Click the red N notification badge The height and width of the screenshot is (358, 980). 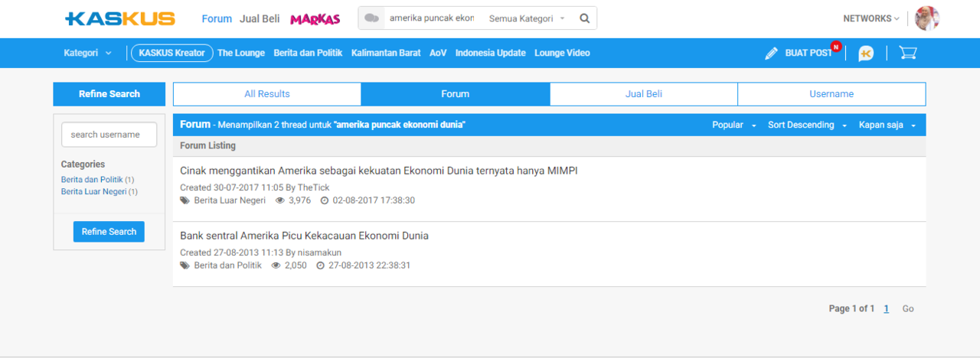pyautogui.click(x=835, y=47)
